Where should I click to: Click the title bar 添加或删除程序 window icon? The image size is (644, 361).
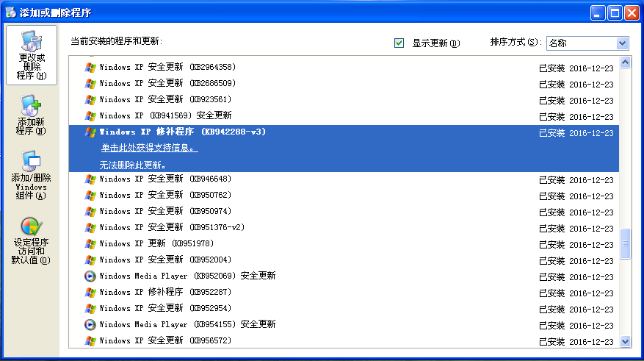point(11,12)
